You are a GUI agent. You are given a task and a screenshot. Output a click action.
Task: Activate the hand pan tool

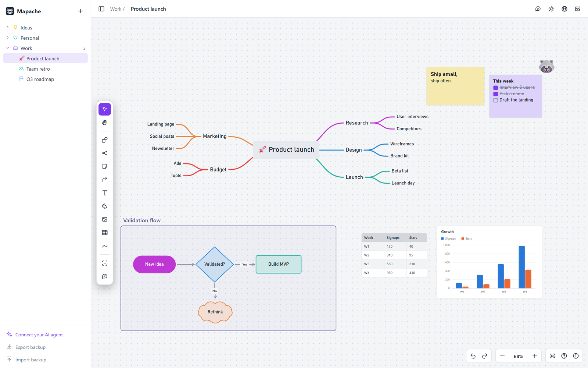(x=105, y=123)
